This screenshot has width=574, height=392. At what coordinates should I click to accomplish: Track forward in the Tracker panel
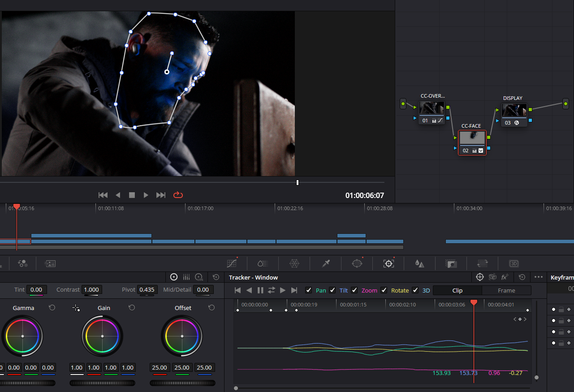pos(283,290)
